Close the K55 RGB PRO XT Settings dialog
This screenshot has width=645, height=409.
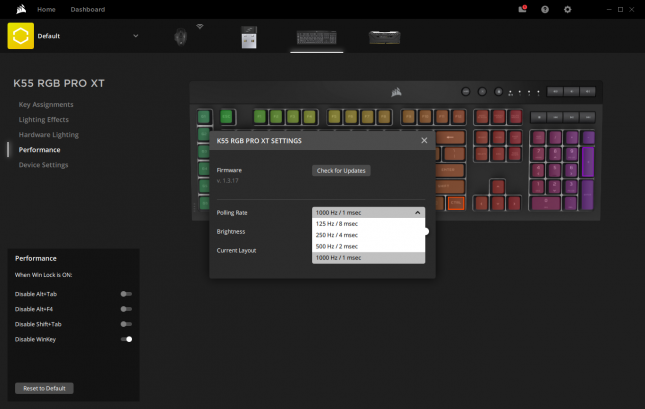click(424, 140)
